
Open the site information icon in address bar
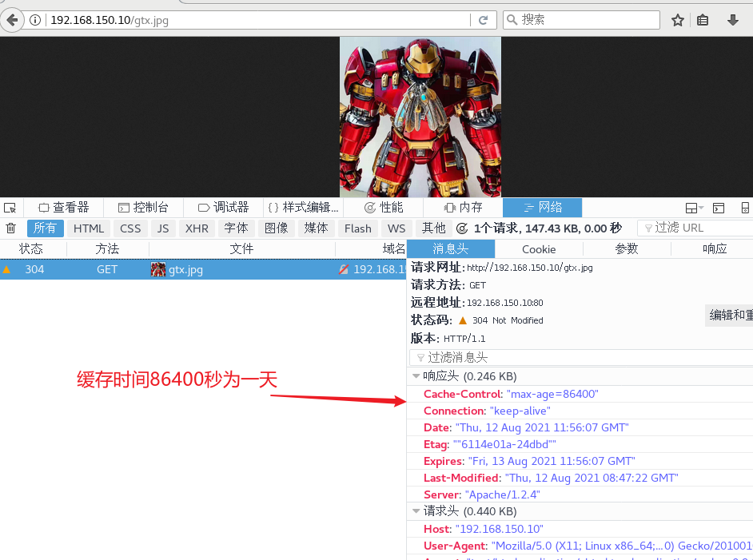[x=35, y=20]
